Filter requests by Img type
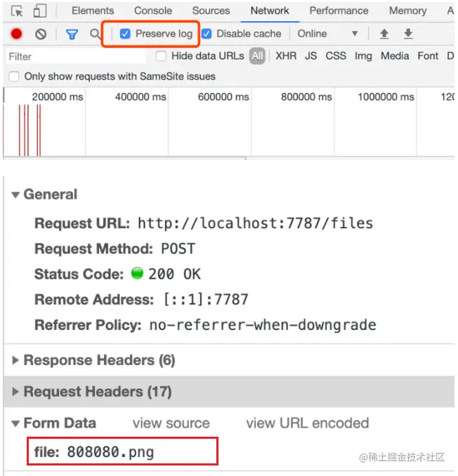 (x=363, y=56)
